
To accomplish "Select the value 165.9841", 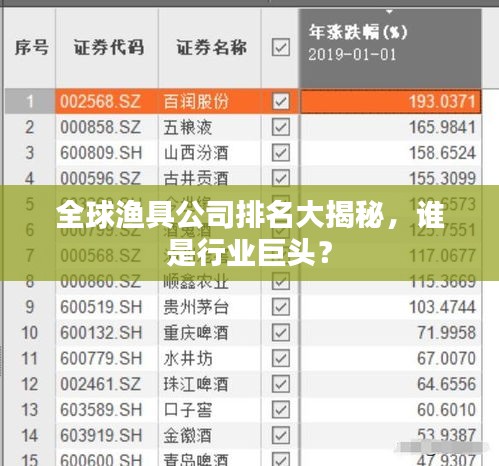I will point(442,127).
